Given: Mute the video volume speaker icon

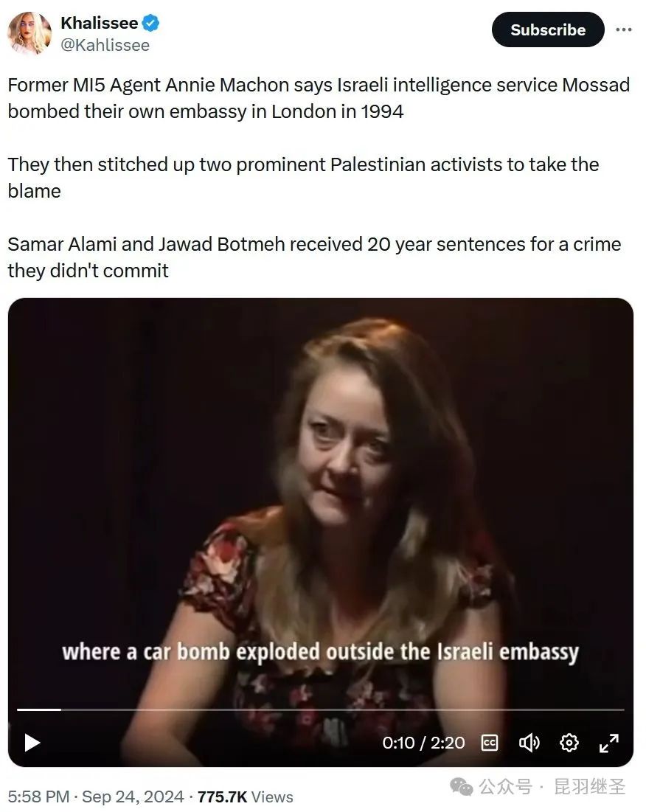Looking at the screenshot, I should point(529,743).
